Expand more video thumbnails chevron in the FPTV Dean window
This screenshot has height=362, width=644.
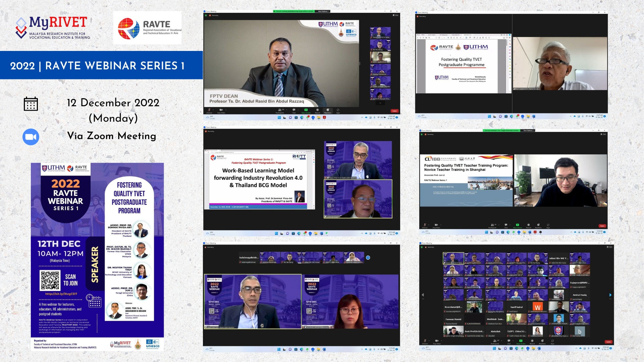380,103
